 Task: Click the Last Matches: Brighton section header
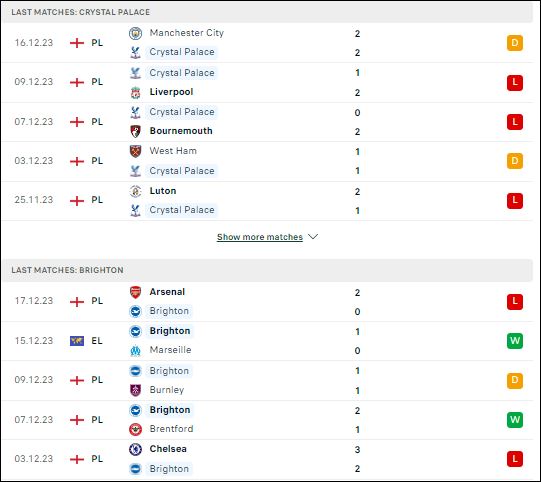67,270
